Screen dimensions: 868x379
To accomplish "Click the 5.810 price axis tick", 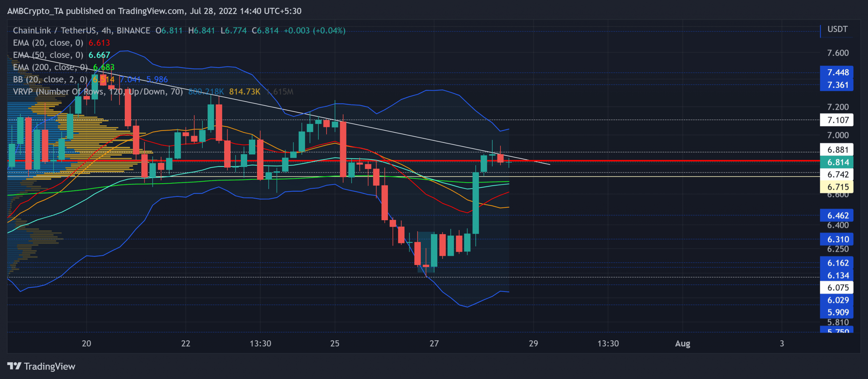I will (838, 322).
